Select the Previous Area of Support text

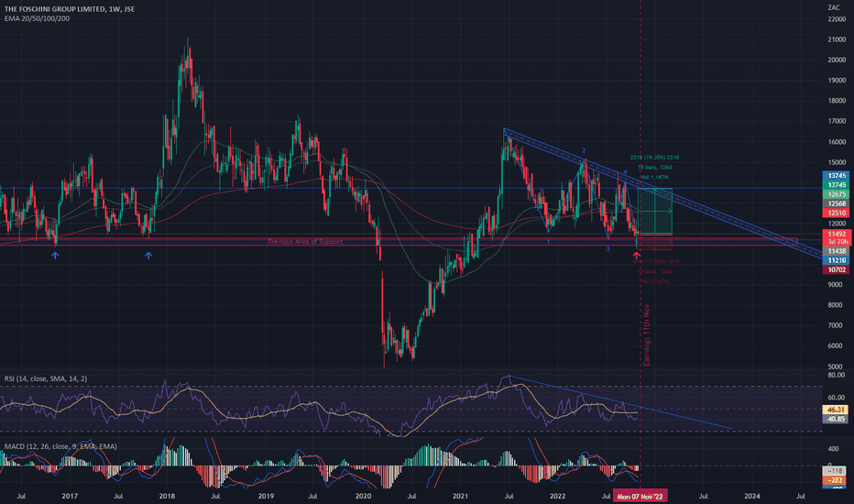coord(305,242)
